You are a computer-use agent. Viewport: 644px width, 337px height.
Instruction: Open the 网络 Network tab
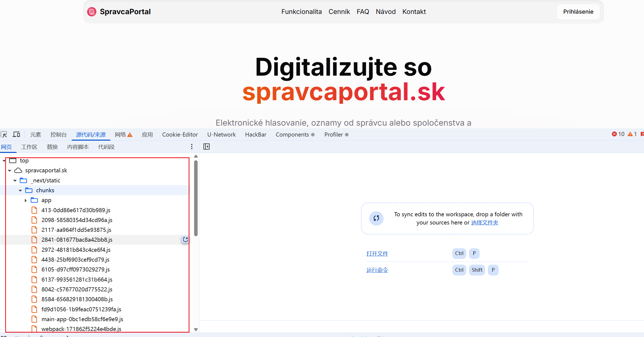(124, 134)
